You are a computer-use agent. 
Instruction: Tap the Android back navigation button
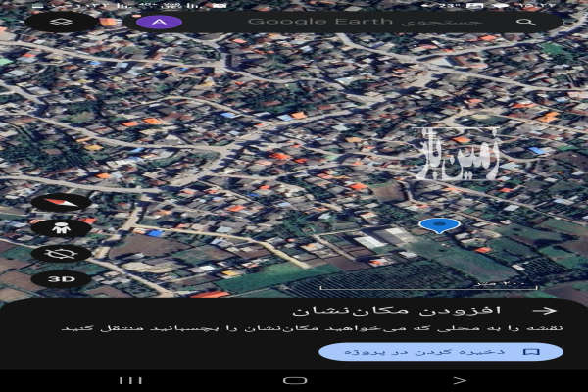point(459,380)
